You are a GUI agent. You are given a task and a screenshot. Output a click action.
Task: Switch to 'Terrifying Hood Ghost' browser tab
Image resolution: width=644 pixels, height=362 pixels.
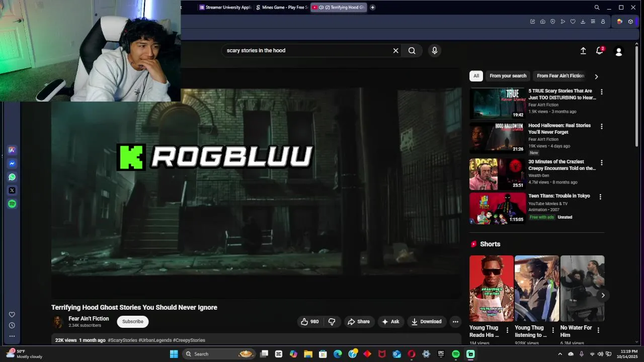pyautogui.click(x=339, y=8)
